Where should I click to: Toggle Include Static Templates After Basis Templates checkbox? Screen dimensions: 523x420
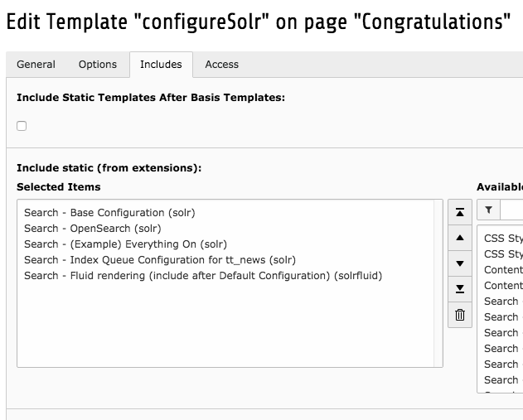coord(22,126)
